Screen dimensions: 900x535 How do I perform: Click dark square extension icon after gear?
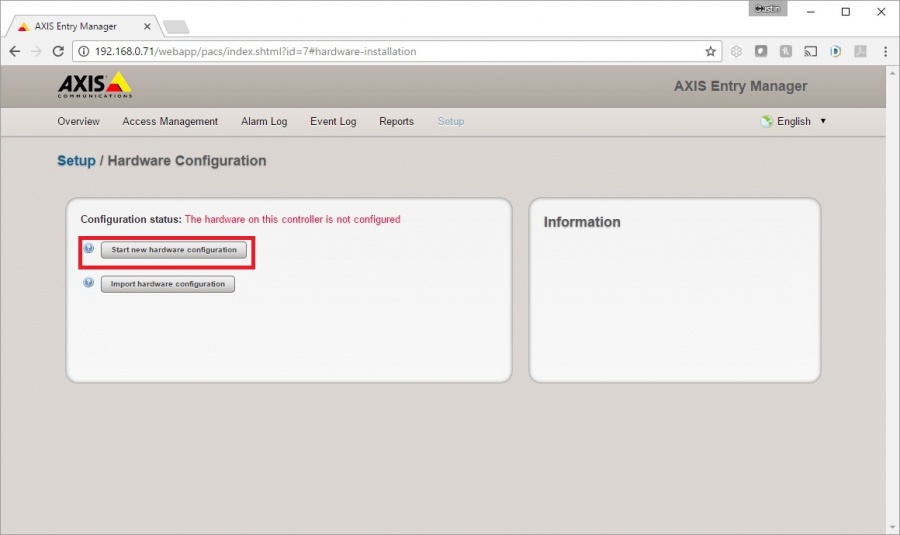coord(761,51)
